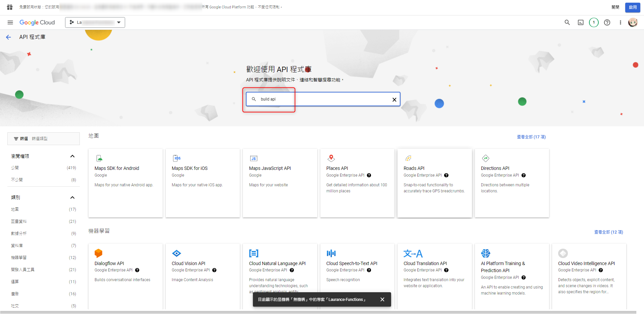This screenshot has width=644, height=314.
Task: Filter by 開發人員工具 category (21)
Action: pyautogui.click(x=44, y=270)
